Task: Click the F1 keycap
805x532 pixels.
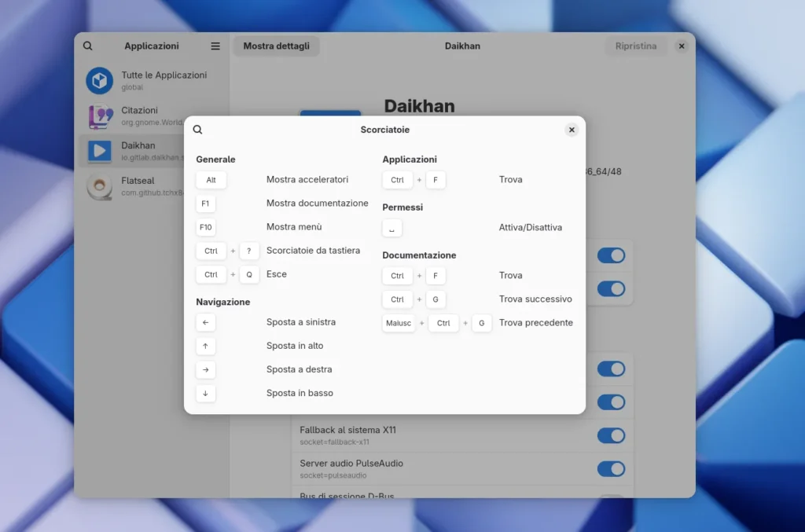Action: pyautogui.click(x=205, y=204)
